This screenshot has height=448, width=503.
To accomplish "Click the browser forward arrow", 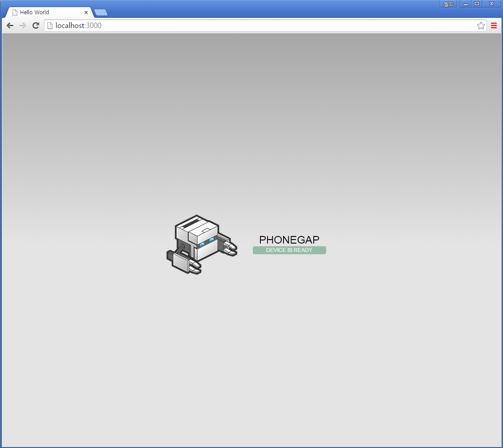I will tap(23, 26).
